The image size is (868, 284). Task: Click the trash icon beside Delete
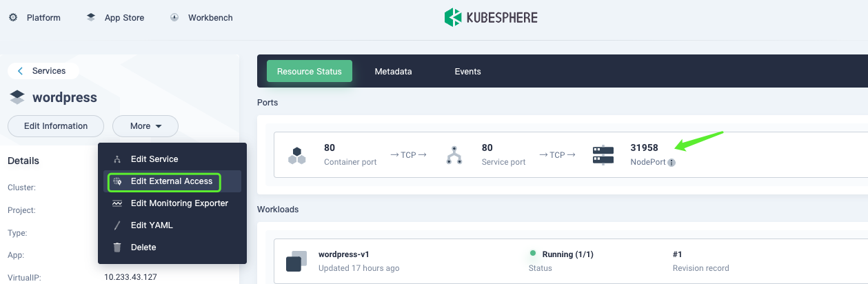click(x=117, y=247)
